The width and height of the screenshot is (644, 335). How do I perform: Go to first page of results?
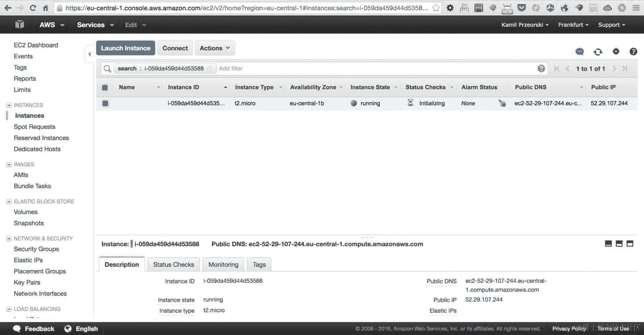pyautogui.click(x=557, y=69)
